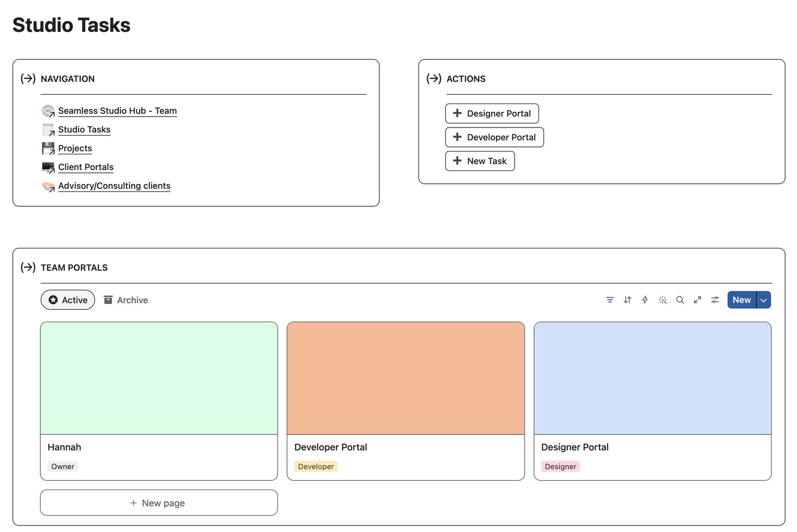
Task: Click the New page button below gallery
Action: [x=159, y=503]
